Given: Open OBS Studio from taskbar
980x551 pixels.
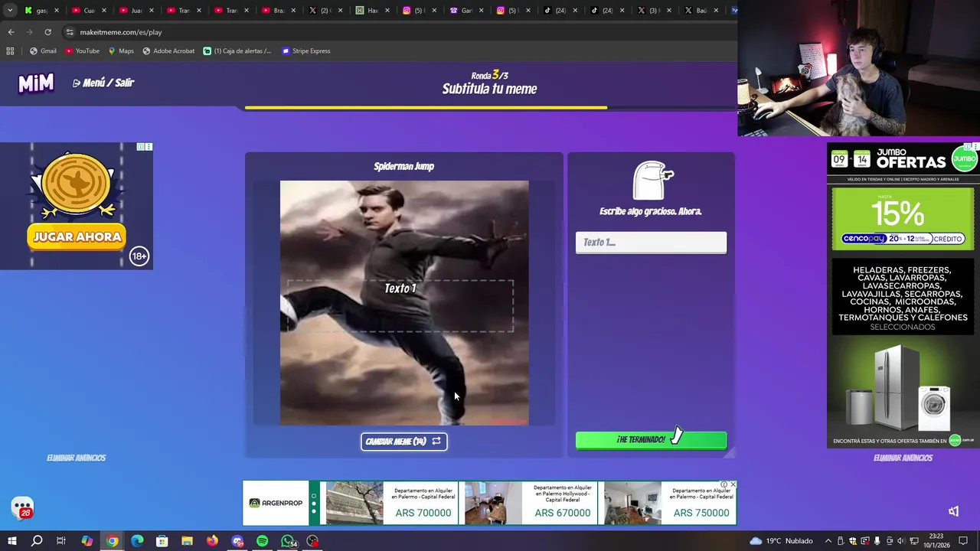Looking at the screenshot, I should point(312,541).
